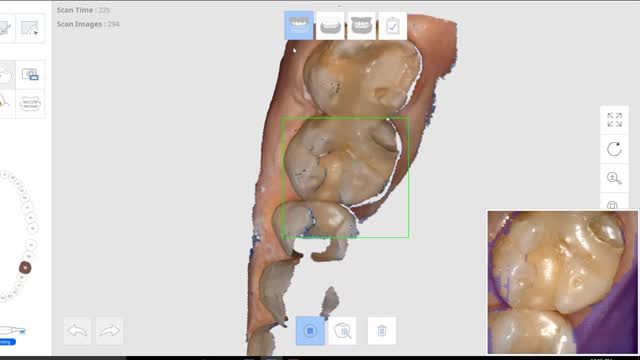Expand the selection tool with dropdown arrow
The height and width of the screenshot is (360, 640).
click(x=29, y=28)
